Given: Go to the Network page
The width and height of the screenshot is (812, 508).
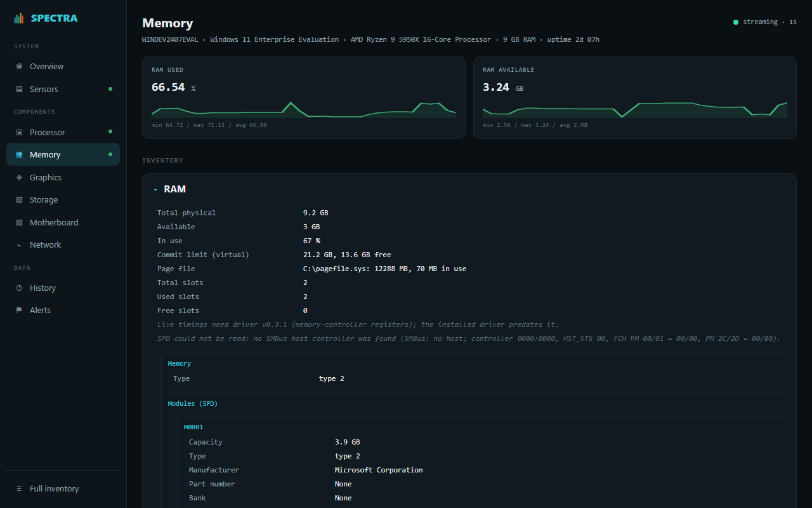Looking at the screenshot, I should tap(63, 244).
